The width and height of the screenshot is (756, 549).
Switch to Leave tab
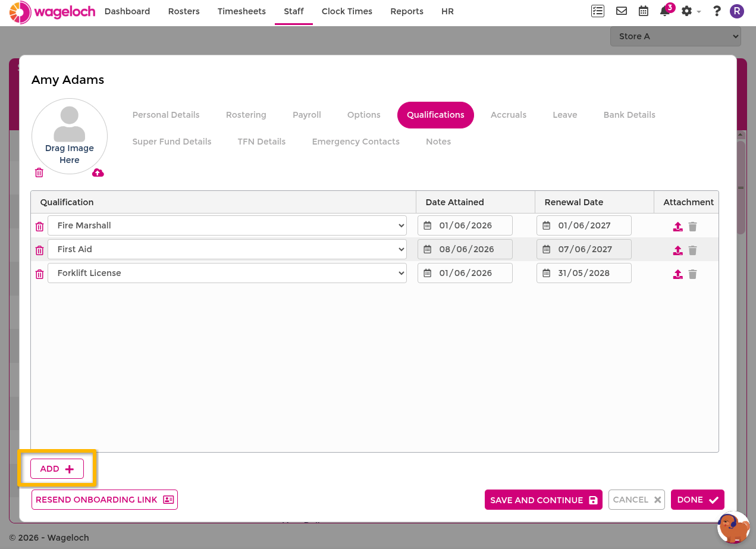click(x=565, y=115)
